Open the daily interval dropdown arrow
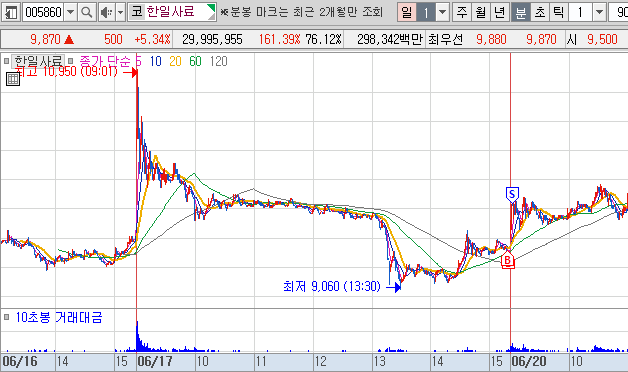628x372 pixels. 443,12
